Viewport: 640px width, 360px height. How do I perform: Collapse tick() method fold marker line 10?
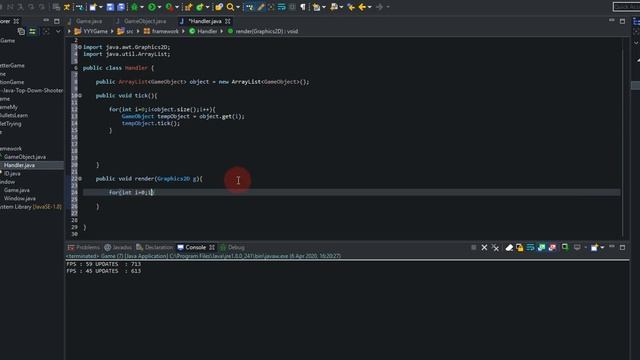(80, 96)
